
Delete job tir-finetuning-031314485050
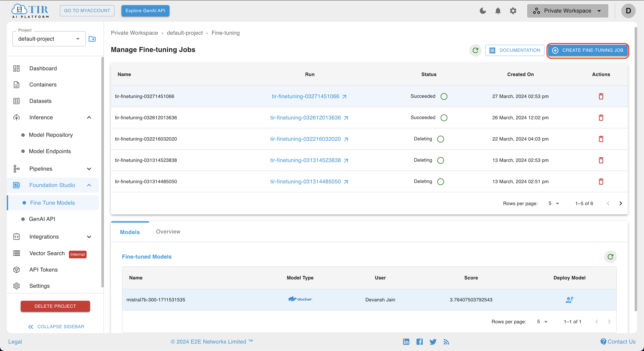pos(601,181)
